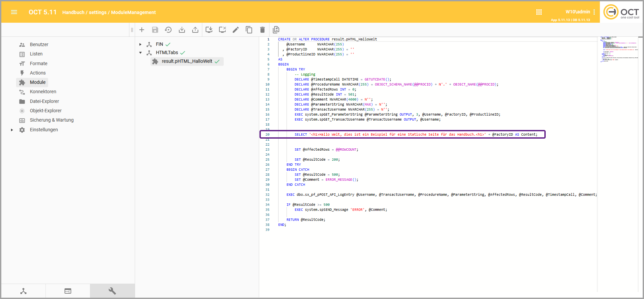Click the pencil edit icon
Image resolution: width=644 pixels, height=299 pixels.
coord(236,30)
